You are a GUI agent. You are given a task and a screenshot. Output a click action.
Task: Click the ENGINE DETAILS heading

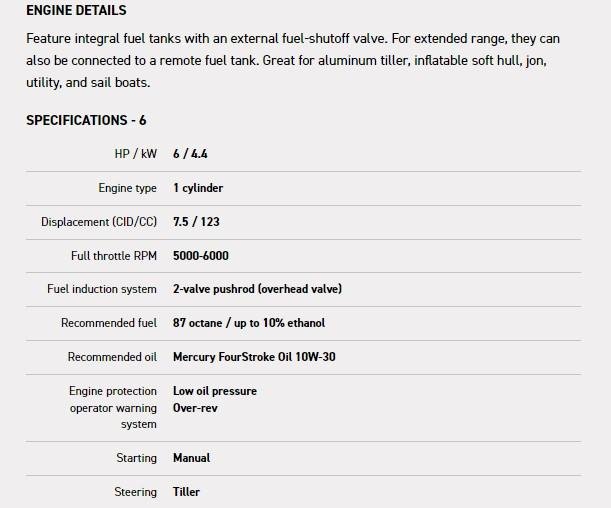click(x=76, y=11)
